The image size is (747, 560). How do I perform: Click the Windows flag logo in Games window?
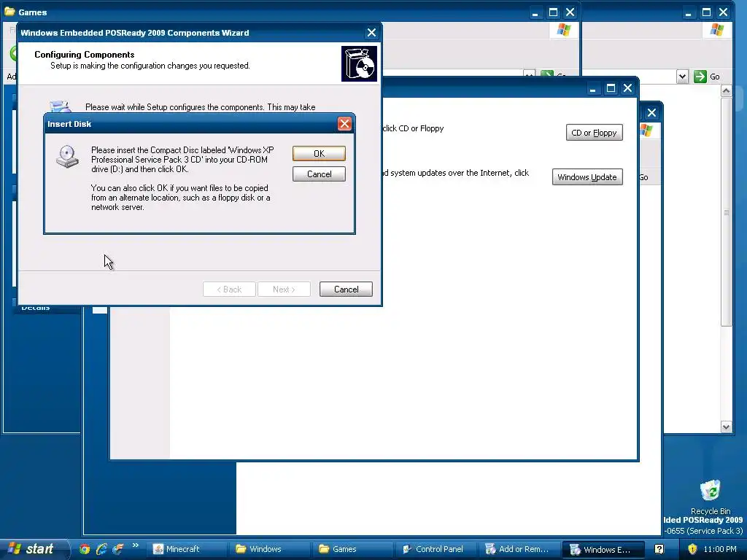[564, 31]
